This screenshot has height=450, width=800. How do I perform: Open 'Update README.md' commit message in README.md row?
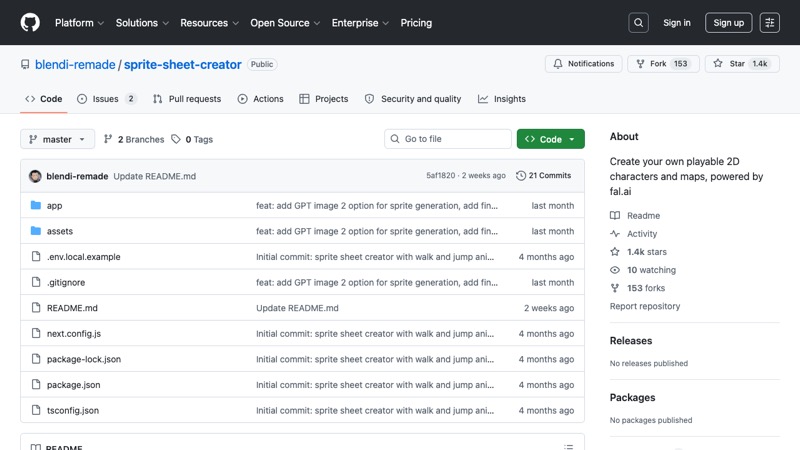point(297,308)
